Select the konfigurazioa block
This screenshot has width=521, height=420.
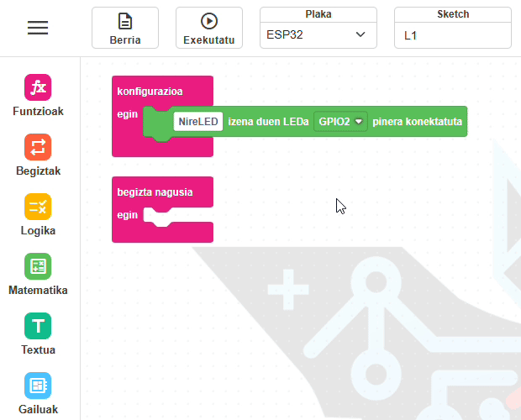click(150, 92)
